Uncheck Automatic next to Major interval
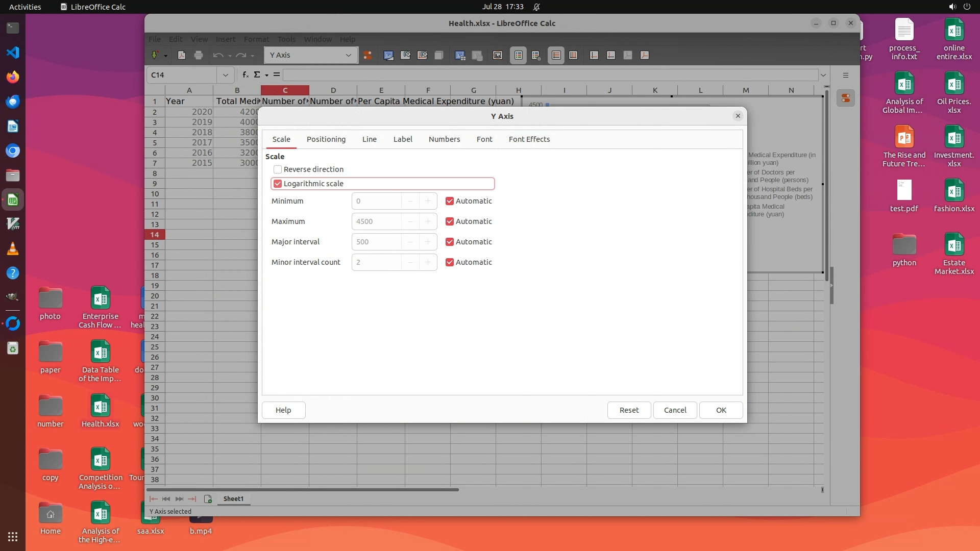Viewport: 980px width, 551px height. [x=450, y=242]
